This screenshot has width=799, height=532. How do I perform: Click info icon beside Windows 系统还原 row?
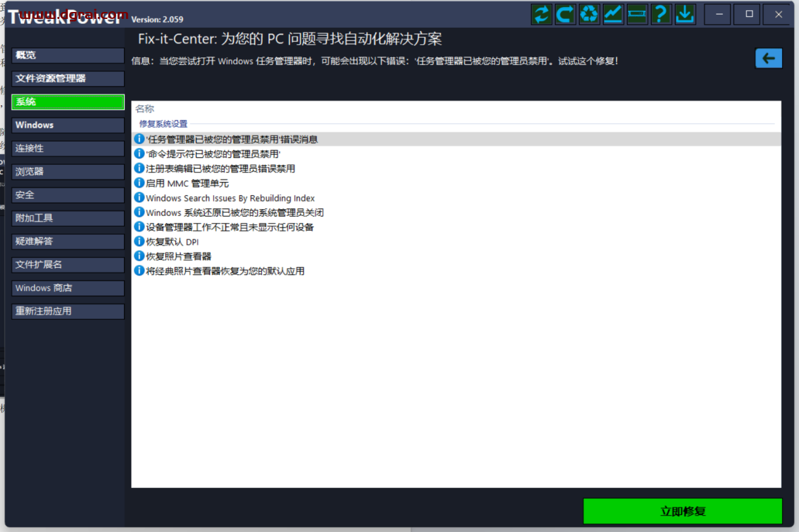[x=139, y=212]
